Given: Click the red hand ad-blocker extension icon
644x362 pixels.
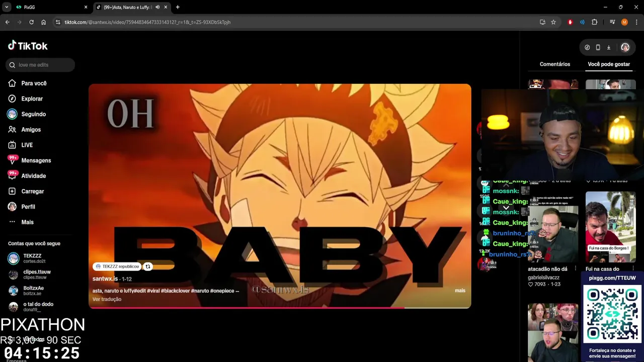Looking at the screenshot, I should click(x=570, y=22).
